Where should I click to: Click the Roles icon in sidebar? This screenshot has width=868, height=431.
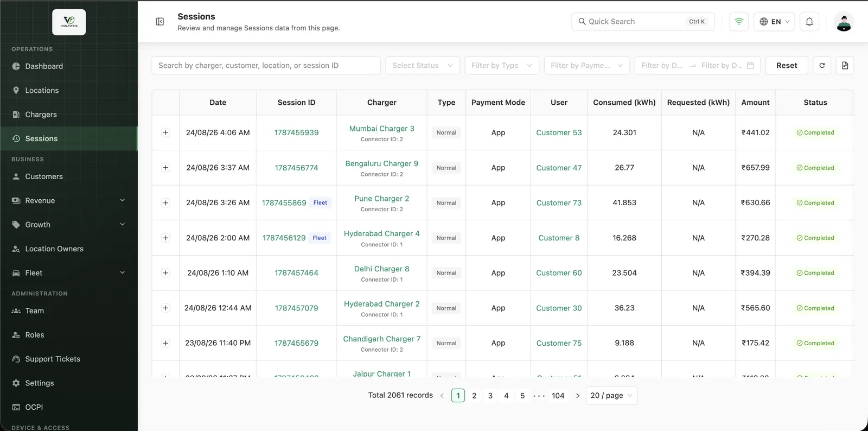click(x=16, y=335)
